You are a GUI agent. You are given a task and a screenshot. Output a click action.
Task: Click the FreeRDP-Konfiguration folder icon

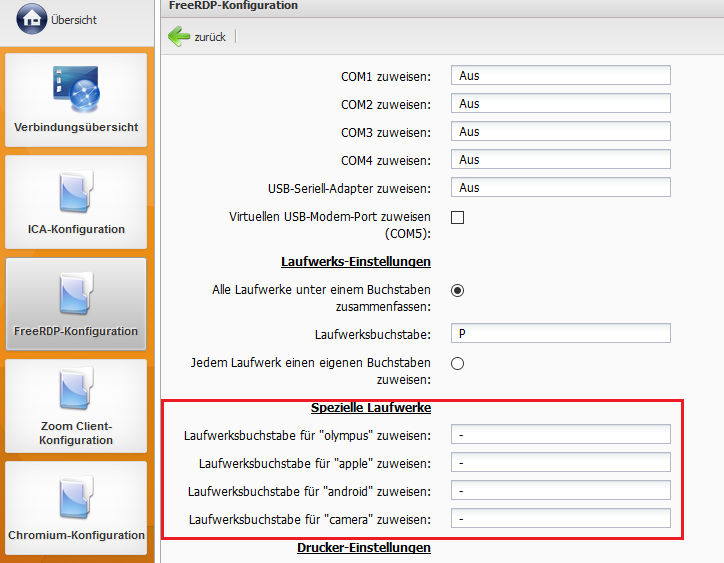(76, 294)
